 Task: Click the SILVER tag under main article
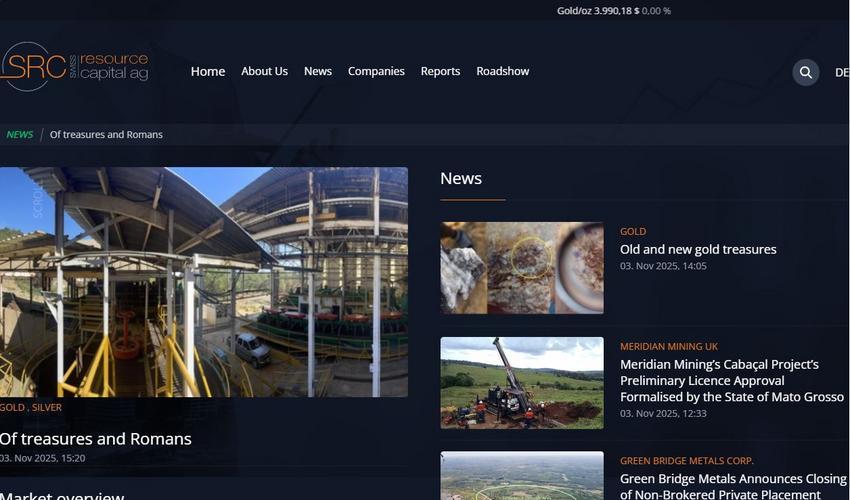click(47, 407)
